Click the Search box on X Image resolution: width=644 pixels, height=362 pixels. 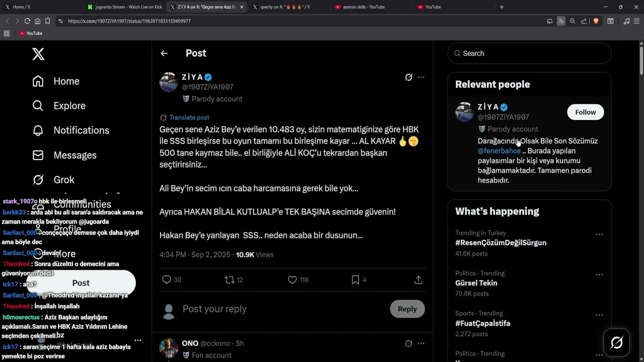[x=529, y=53]
